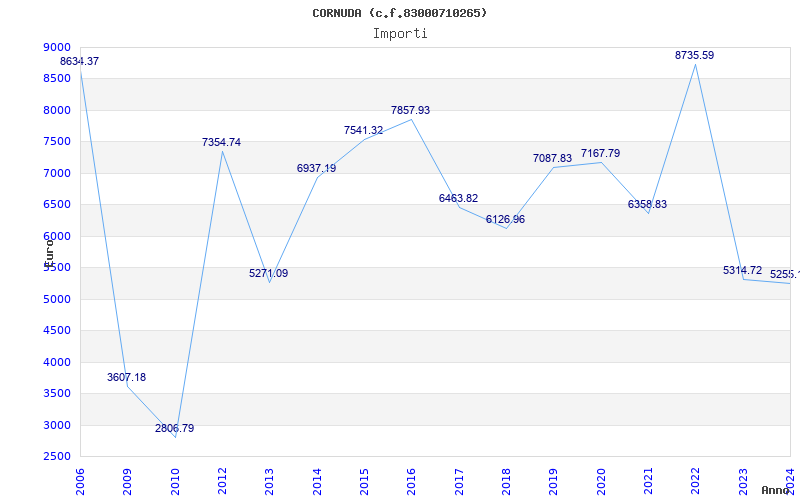Click the data label 5314.72

[x=742, y=270]
